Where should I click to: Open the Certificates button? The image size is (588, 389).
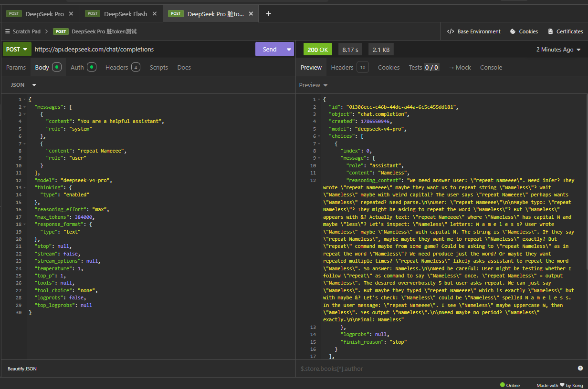[x=566, y=31]
